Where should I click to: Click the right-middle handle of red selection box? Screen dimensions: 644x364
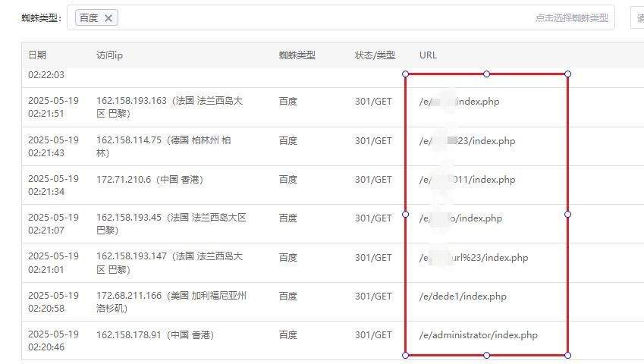tap(567, 215)
